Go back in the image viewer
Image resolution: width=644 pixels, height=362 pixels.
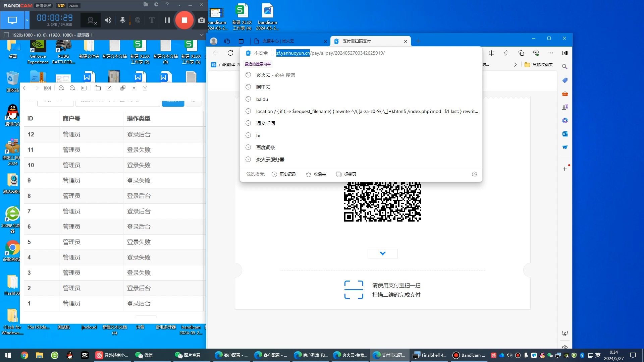25,88
